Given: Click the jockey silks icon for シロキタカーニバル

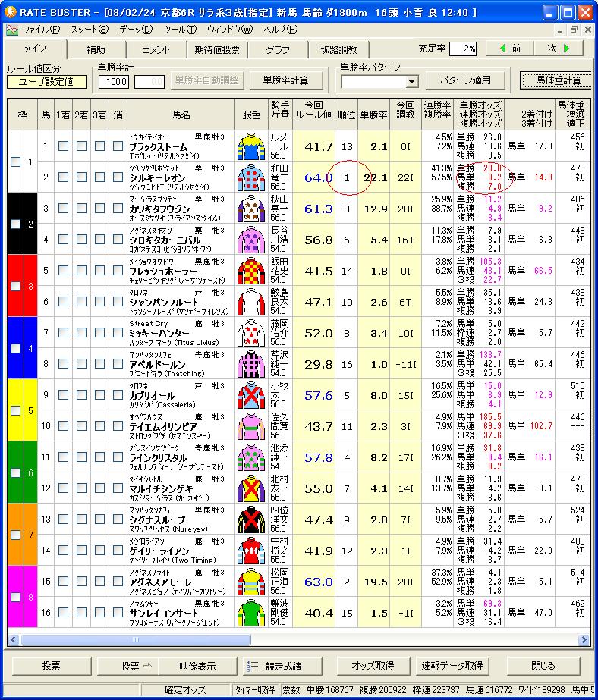Looking at the screenshot, I should [251, 240].
